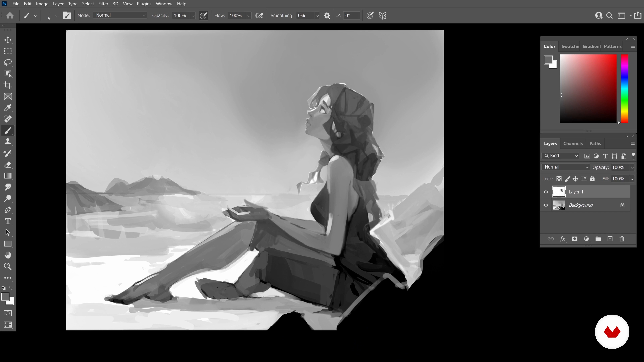Screen dimensions: 644x362
Task: Select the Zoom tool
Action: coord(8,266)
